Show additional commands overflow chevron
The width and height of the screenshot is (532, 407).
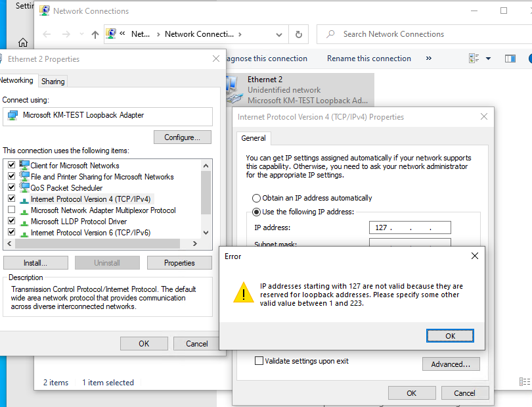[429, 59]
